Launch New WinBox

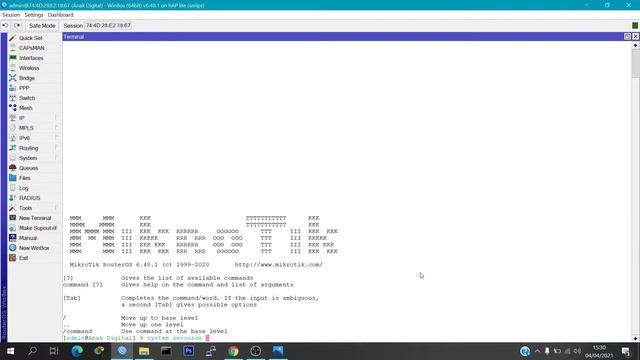[x=34, y=248]
